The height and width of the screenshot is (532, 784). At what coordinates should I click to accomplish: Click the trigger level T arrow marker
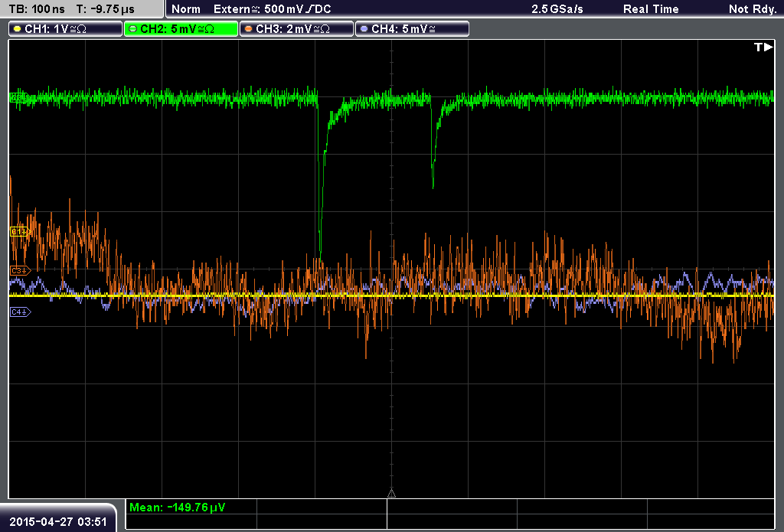(x=763, y=47)
